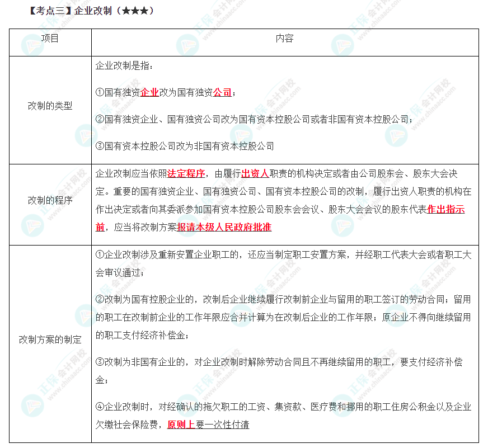The width and height of the screenshot is (488, 448).
Task: Click the line 企业改制是指：
Action: [124, 65]
